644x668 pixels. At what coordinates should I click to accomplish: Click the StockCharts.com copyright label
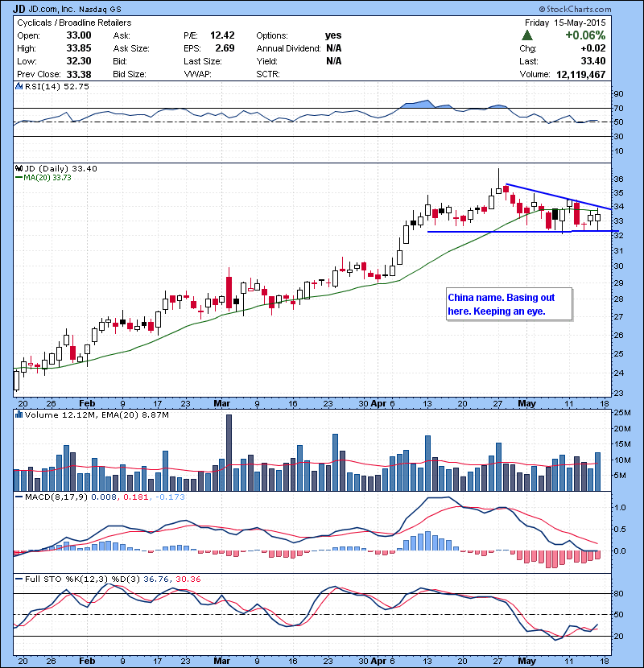coord(575,9)
